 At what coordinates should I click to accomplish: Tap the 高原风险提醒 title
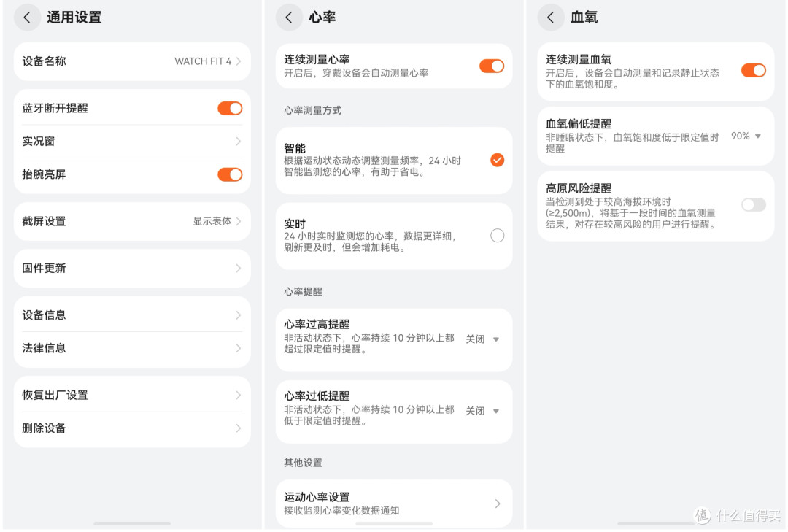[579, 188]
